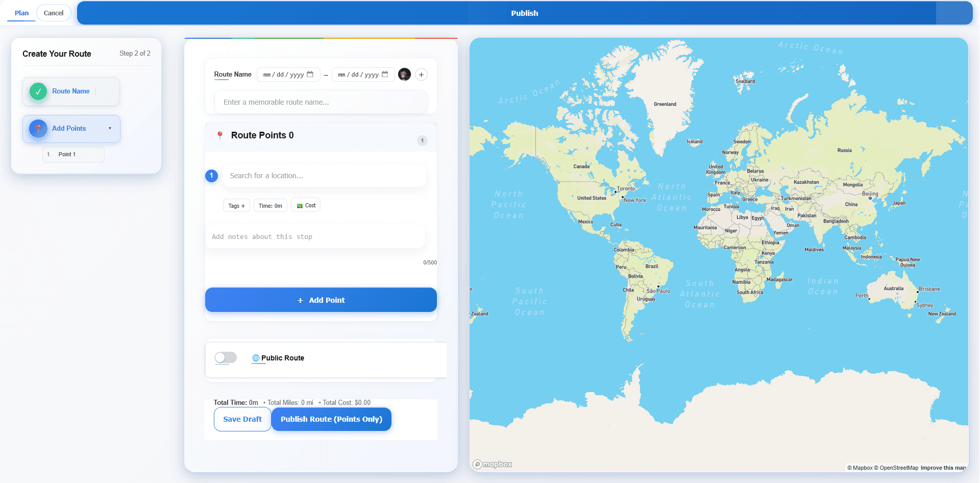Click the multicolored progress bar above Route Name

(321, 38)
